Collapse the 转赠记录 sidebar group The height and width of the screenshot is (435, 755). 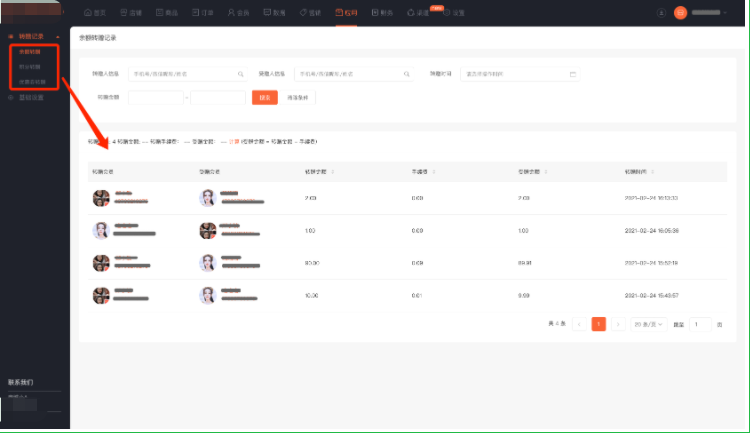[x=58, y=37]
